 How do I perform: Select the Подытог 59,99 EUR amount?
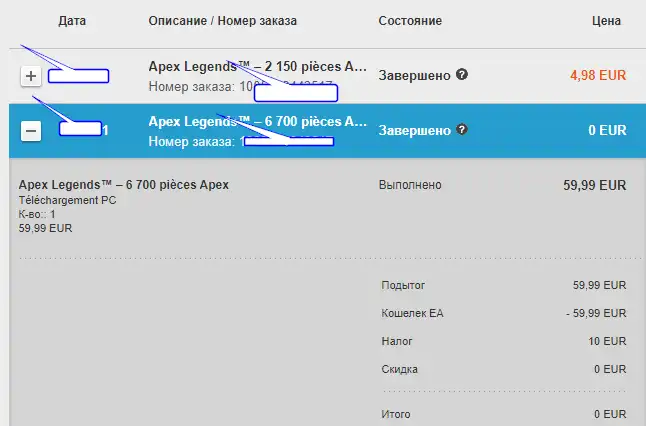(599, 285)
